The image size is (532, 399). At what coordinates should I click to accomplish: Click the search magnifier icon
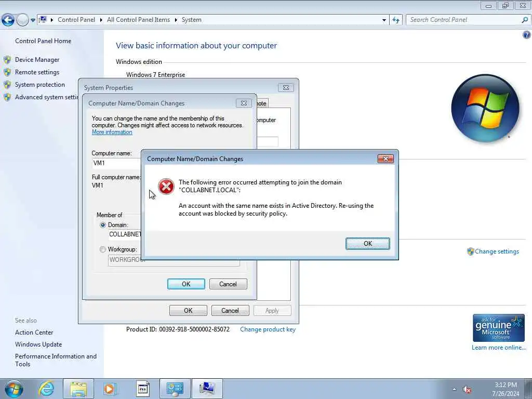pos(525,20)
